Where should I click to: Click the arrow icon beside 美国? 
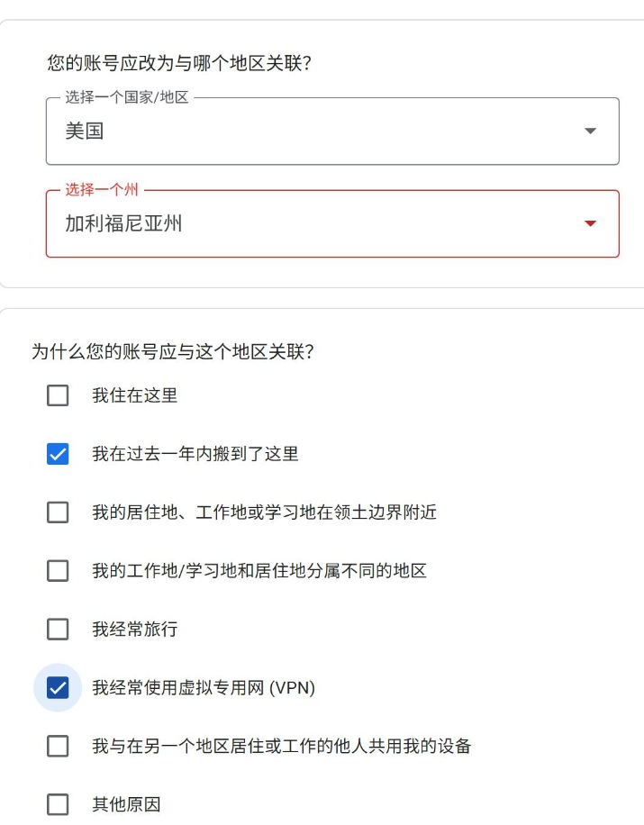[x=590, y=131]
